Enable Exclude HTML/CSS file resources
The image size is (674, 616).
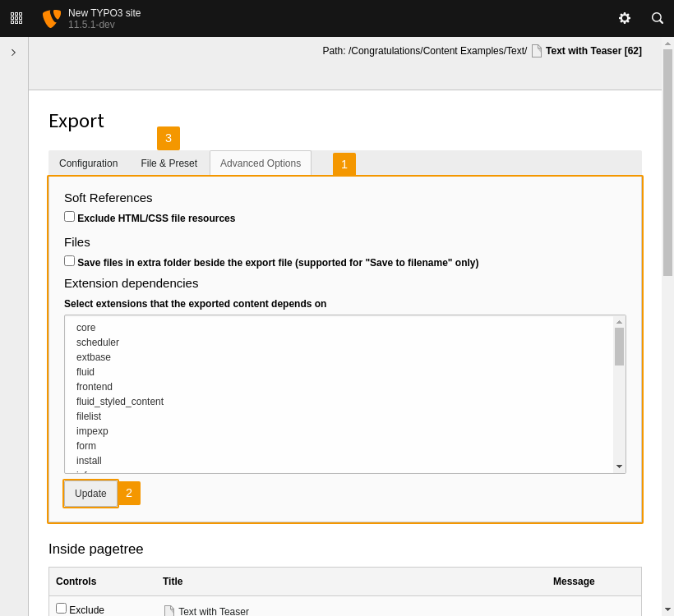click(x=70, y=216)
